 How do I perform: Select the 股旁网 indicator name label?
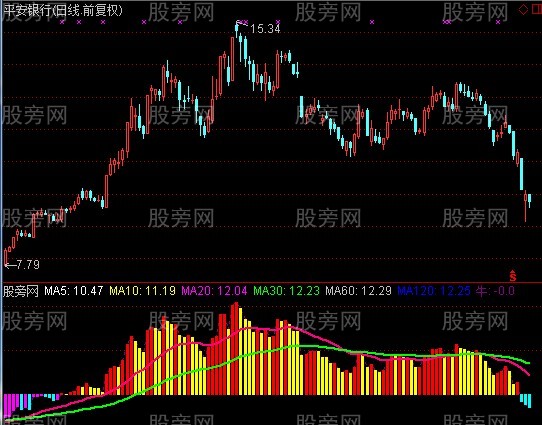pos(21,291)
